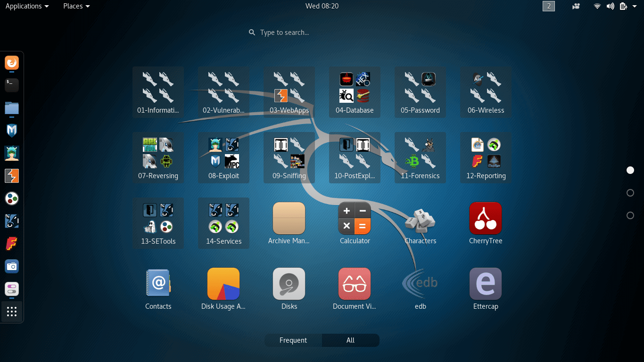
Task: Open the 01-Information Gathering app folder
Action: coord(158,92)
